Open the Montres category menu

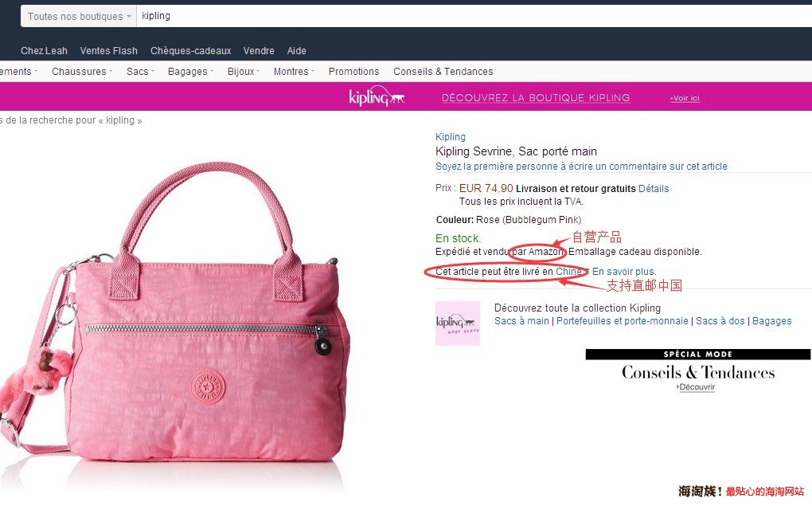click(294, 72)
